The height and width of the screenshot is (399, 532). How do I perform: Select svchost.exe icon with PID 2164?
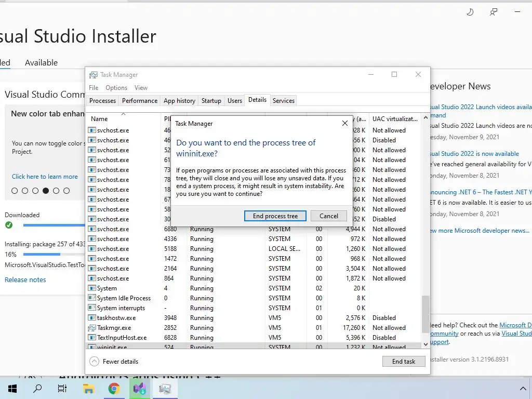click(91, 269)
